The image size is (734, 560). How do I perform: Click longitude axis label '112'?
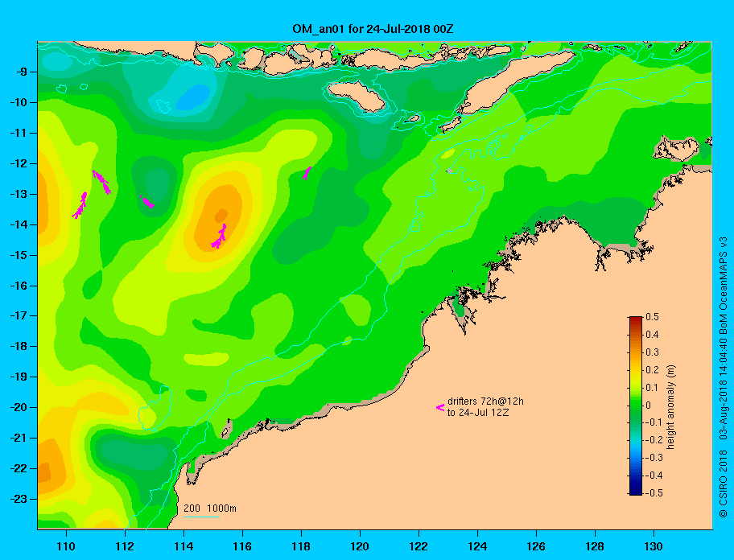pos(125,546)
